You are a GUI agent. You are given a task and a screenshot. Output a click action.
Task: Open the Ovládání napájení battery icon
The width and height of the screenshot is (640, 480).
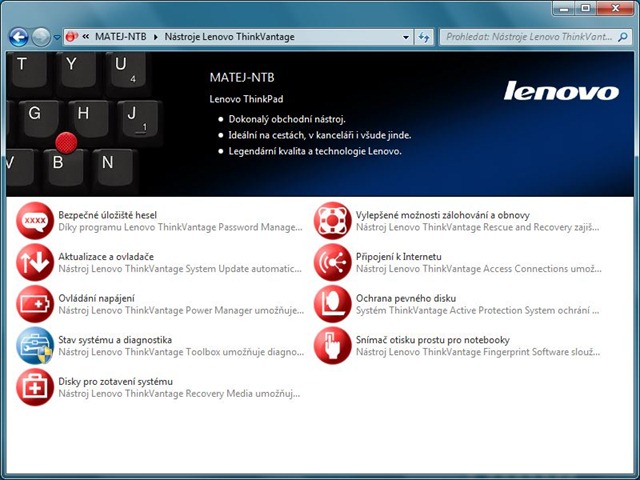(x=35, y=304)
